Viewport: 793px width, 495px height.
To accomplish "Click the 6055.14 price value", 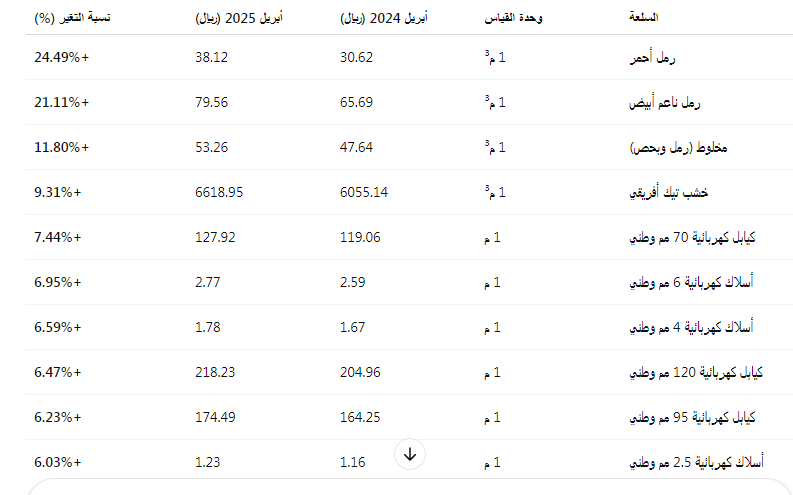I will [364, 192].
